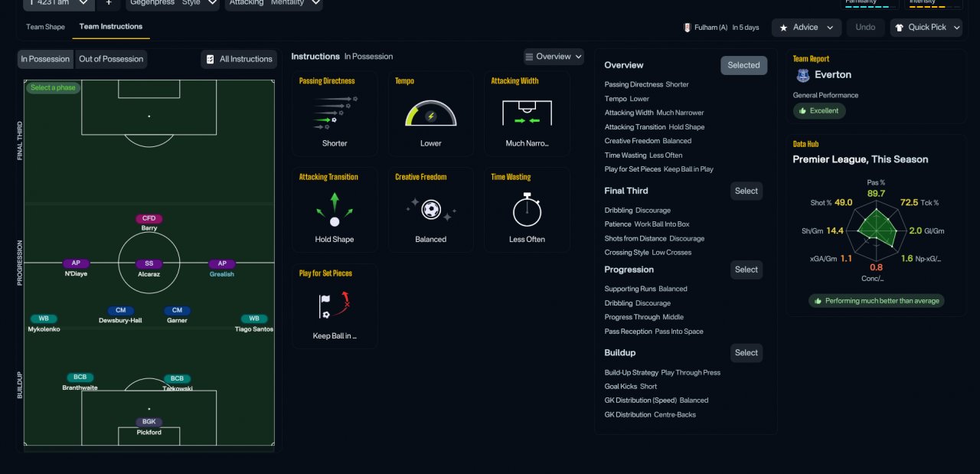Click Select for Buildup section

[x=746, y=353]
